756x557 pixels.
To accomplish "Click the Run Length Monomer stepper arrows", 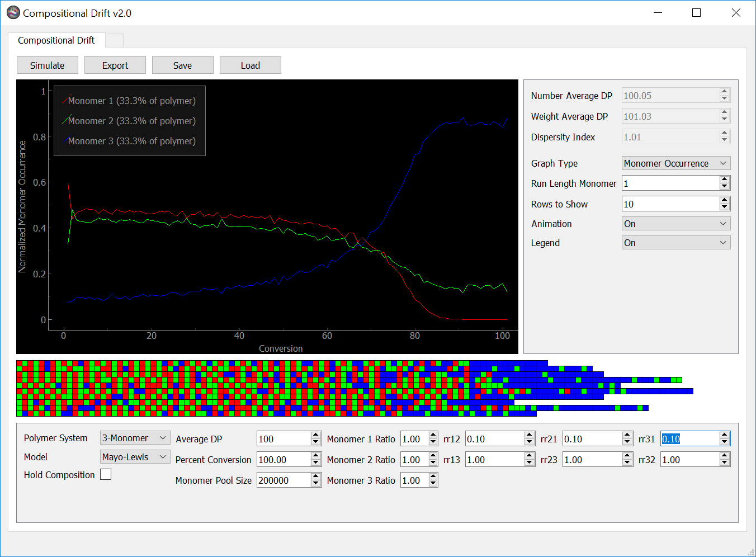I will pos(725,183).
